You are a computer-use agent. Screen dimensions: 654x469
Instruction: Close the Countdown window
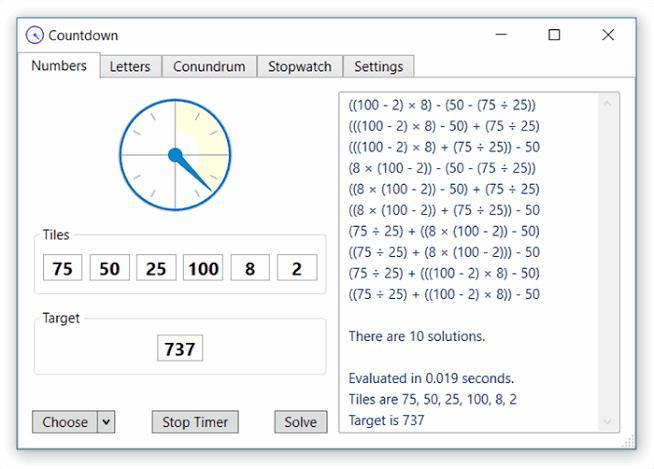pyautogui.click(x=608, y=35)
